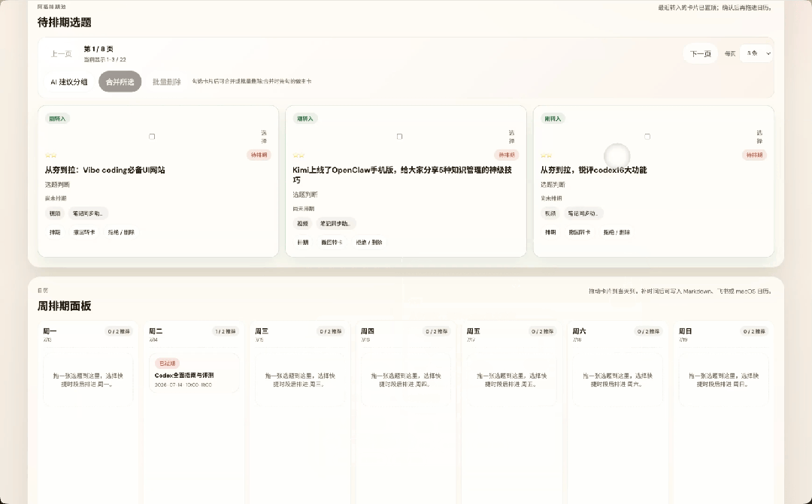Open the Codex全面指南与评测 scheduled card
The image size is (812, 504).
pyautogui.click(x=194, y=373)
